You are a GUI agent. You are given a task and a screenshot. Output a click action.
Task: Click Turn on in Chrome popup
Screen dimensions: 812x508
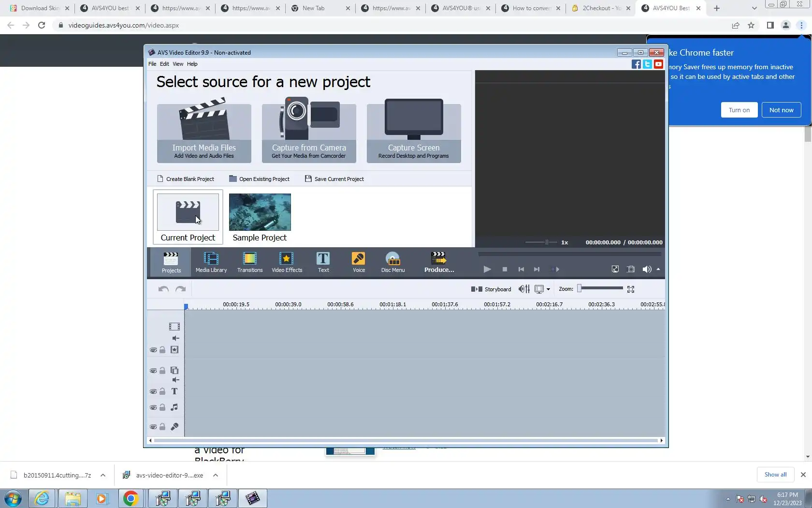[x=739, y=110]
